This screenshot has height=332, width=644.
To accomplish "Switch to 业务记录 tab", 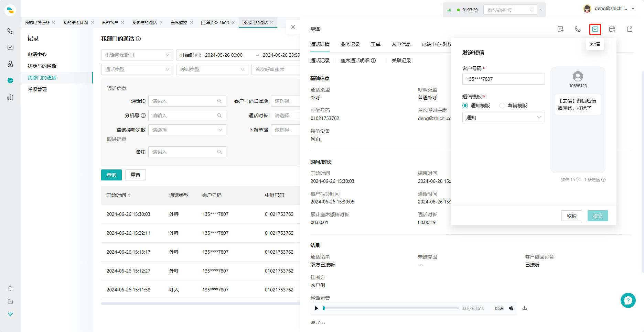I will tap(350, 44).
